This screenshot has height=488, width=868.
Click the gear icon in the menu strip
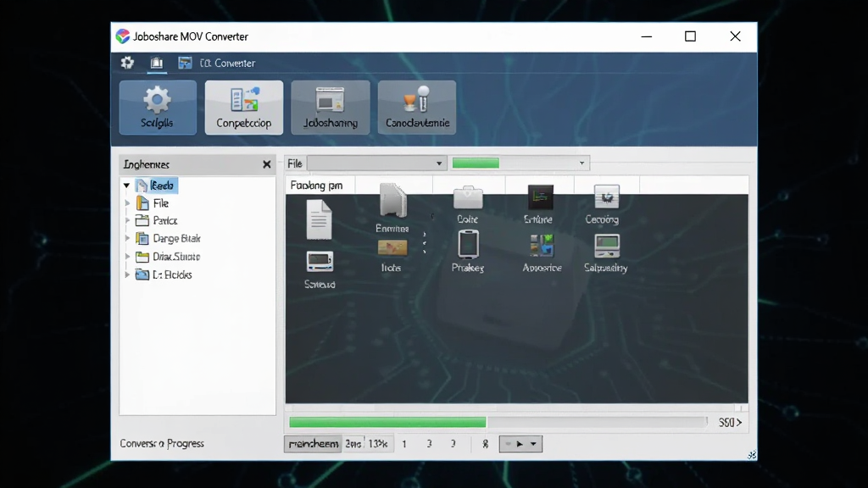127,63
